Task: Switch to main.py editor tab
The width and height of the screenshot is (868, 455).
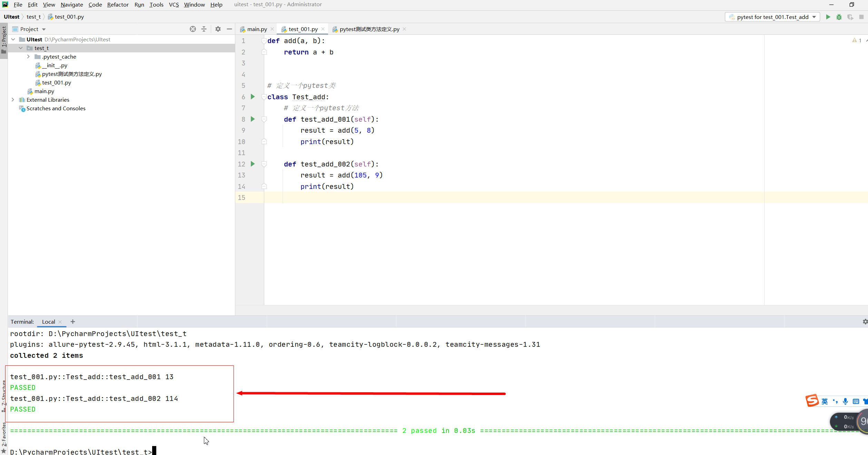Action: coord(257,29)
